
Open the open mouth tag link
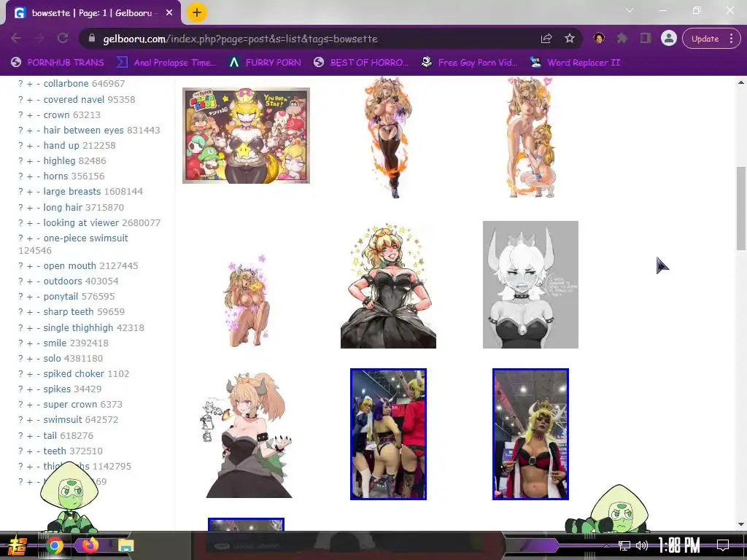[x=68, y=265]
